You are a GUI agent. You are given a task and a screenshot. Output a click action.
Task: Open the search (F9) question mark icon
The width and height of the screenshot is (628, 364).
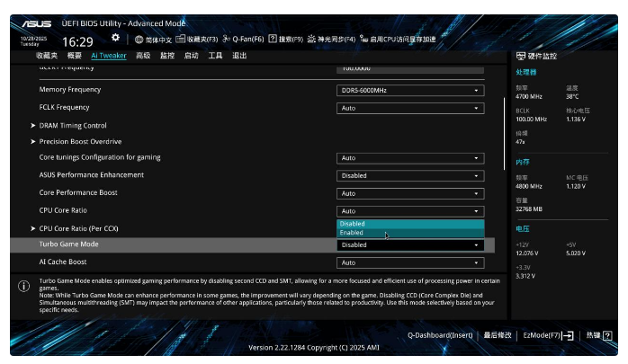point(272,40)
